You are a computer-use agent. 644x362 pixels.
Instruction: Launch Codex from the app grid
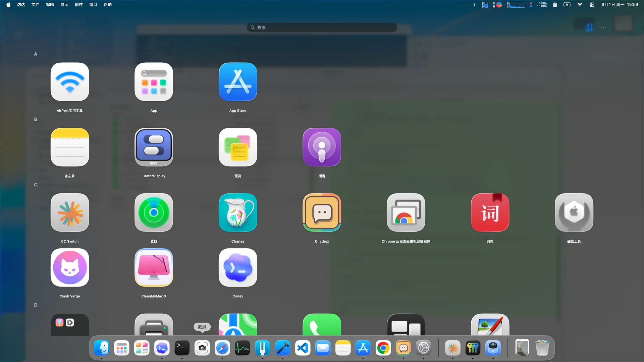pyautogui.click(x=238, y=267)
